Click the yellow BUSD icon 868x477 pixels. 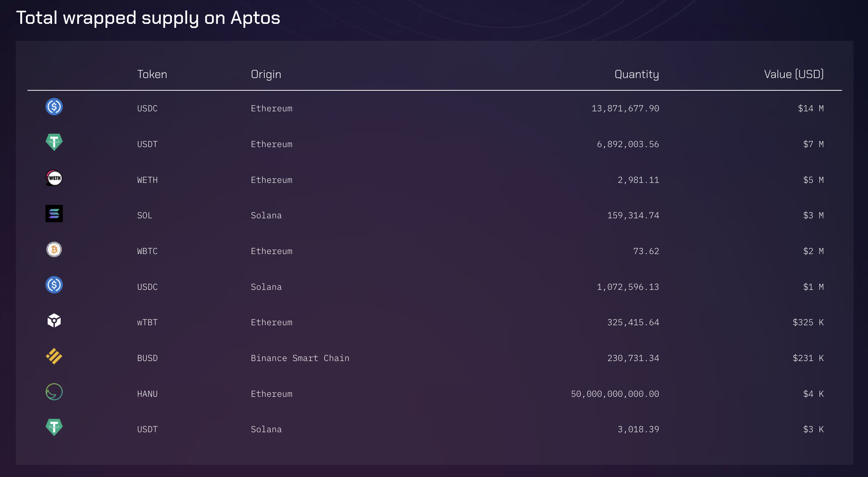coord(54,356)
